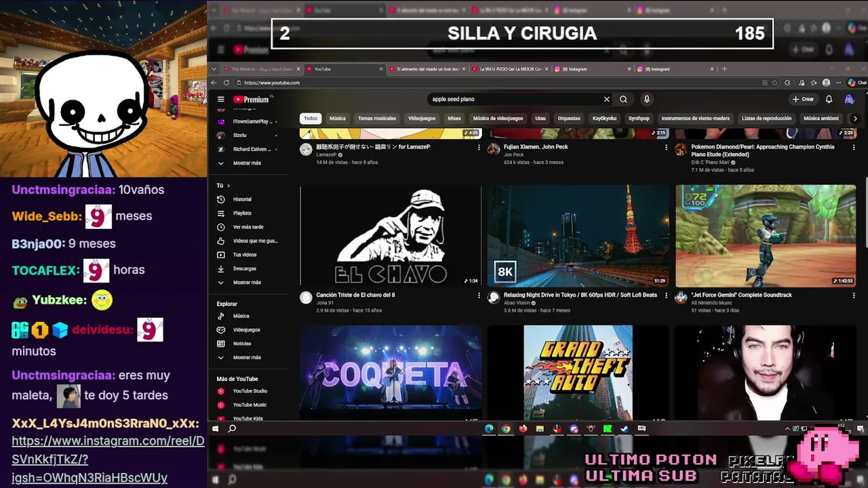This screenshot has width=868, height=488.
Task: Click the YouTube Premium logo
Action: click(252, 99)
